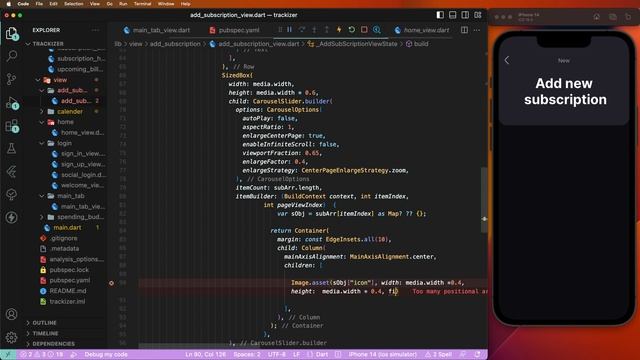Open the Explorer view in activity bar
The height and width of the screenshot is (360, 640).
pyautogui.click(x=12, y=33)
